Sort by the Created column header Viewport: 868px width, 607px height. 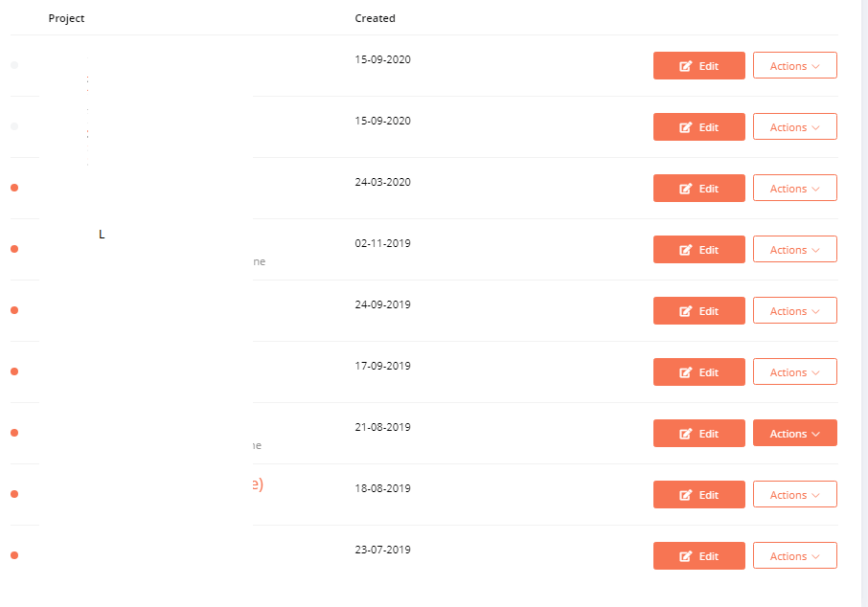click(x=375, y=18)
